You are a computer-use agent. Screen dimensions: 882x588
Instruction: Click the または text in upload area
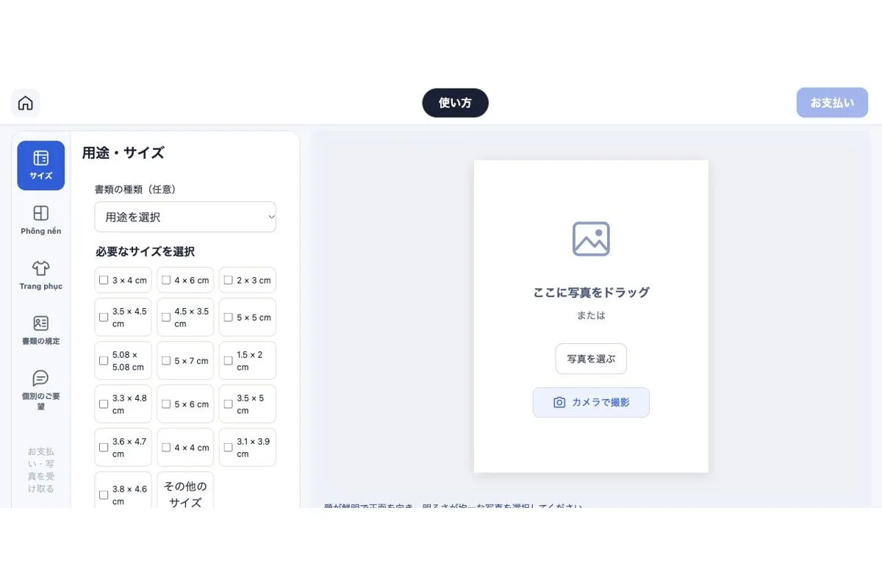coord(591,315)
